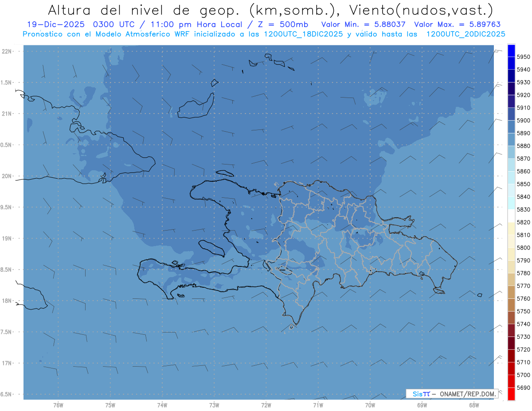The width and height of the screenshot is (532, 411).
Task: Click the 5900 colorbar label
Action: point(524,121)
